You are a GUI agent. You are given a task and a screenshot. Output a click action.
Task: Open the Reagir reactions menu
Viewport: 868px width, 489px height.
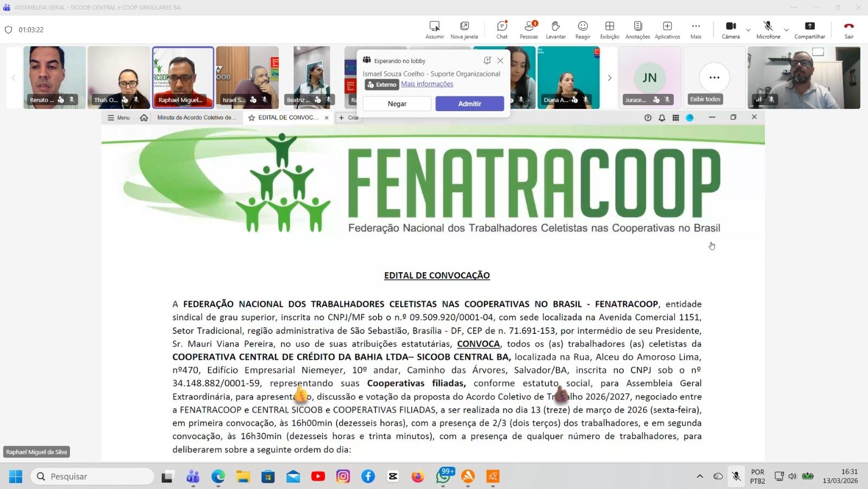point(583,30)
